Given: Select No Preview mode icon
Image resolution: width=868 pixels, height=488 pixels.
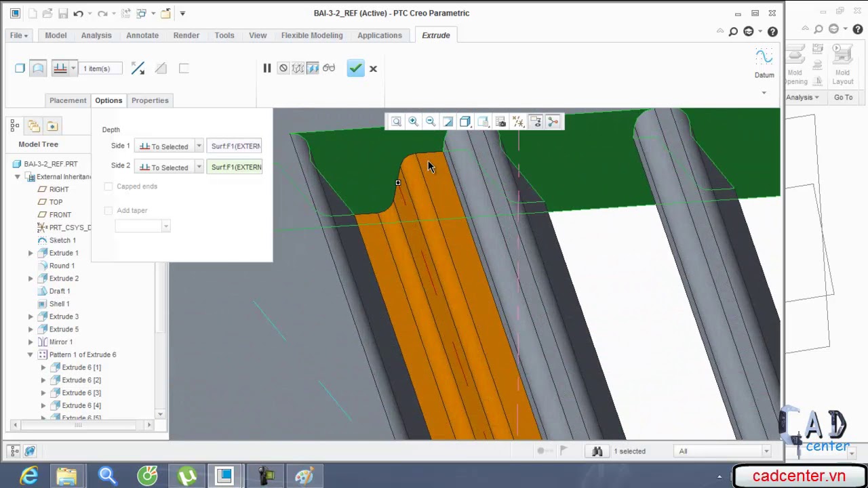Looking at the screenshot, I should click(x=283, y=68).
